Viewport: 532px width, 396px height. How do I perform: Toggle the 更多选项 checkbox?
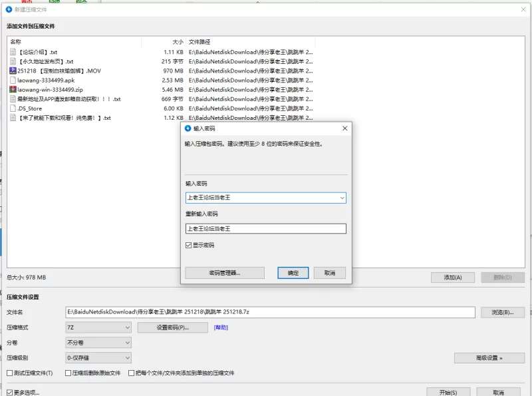click(9, 393)
